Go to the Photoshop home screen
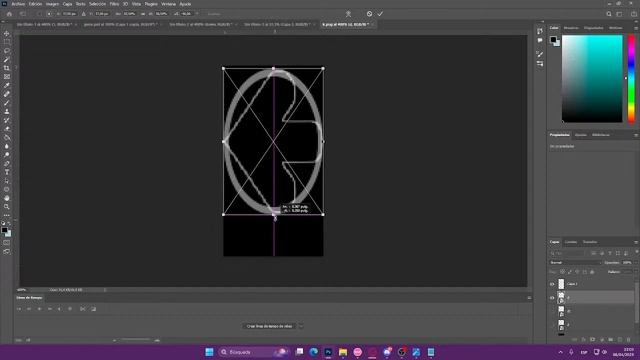640x360 pixels. click(x=9, y=14)
